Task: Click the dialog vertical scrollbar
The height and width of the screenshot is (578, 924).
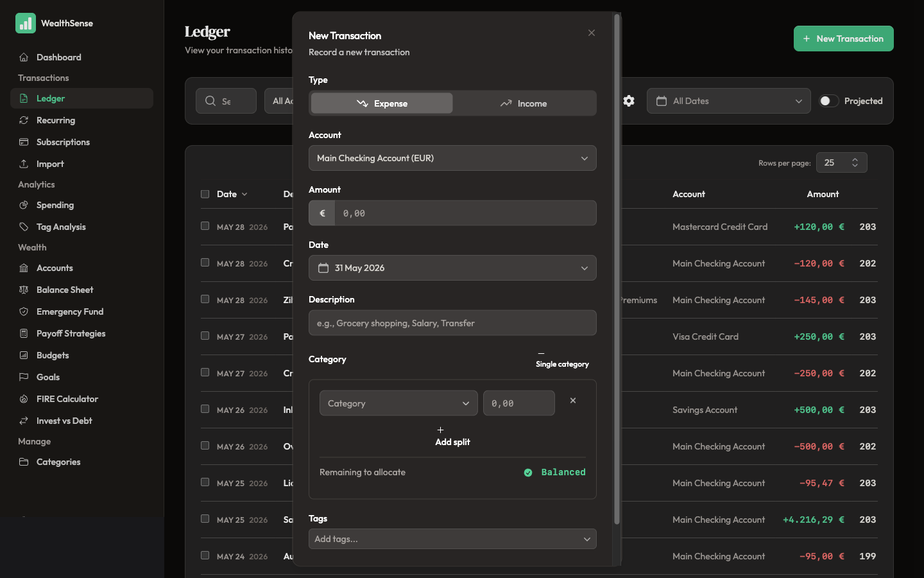Action: coord(617,270)
